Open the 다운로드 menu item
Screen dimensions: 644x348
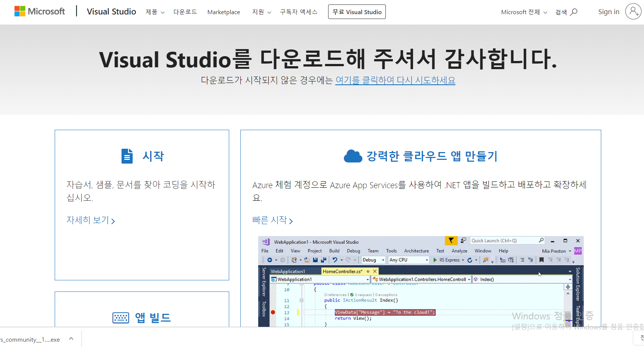pos(185,12)
